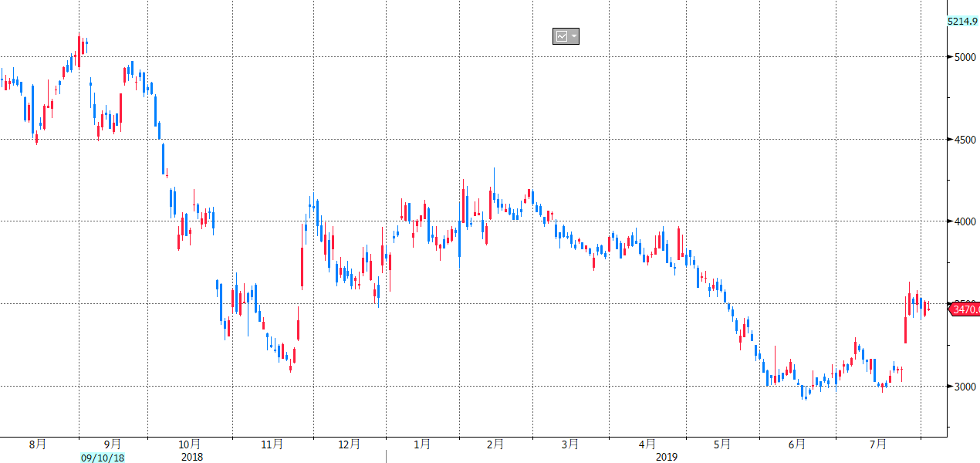Click the 11月 month axis label
This screenshot has width=980, height=463.
(272, 444)
